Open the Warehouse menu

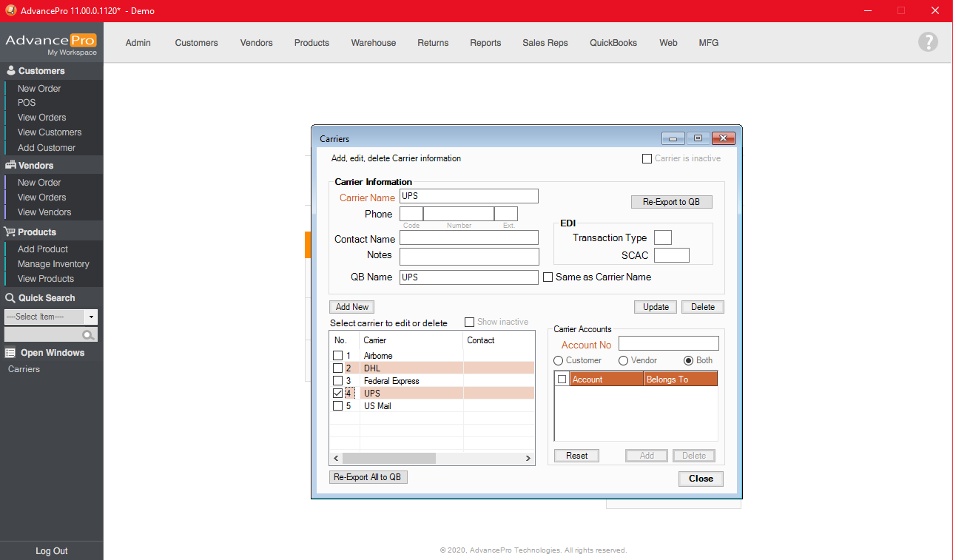point(373,43)
